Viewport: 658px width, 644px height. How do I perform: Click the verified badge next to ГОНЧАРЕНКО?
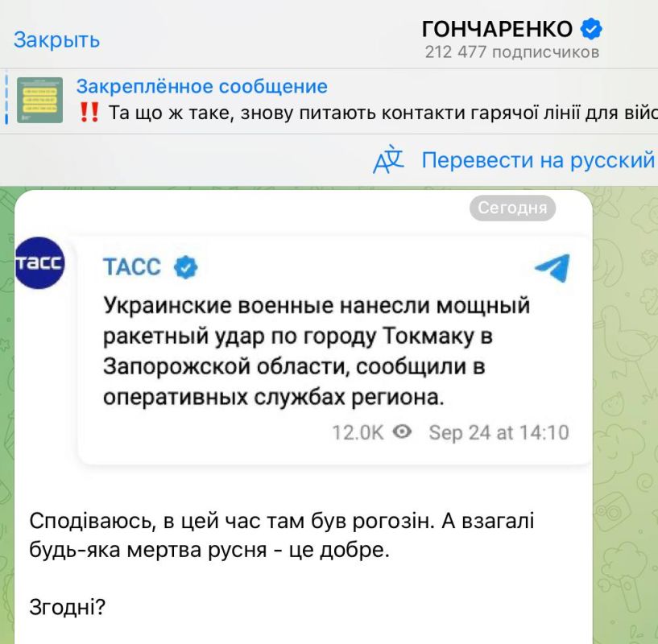(x=591, y=27)
